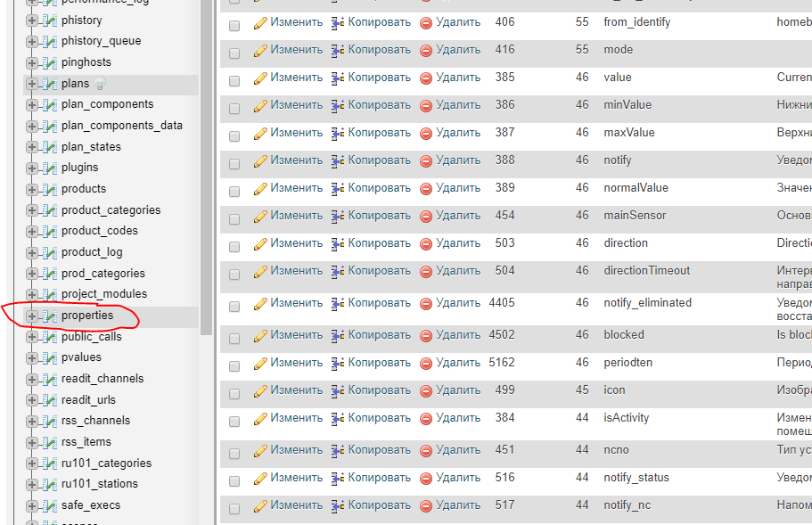The height and width of the screenshot is (525, 812).
Task: Expand the ru101_stations table node
Action: click(31, 484)
